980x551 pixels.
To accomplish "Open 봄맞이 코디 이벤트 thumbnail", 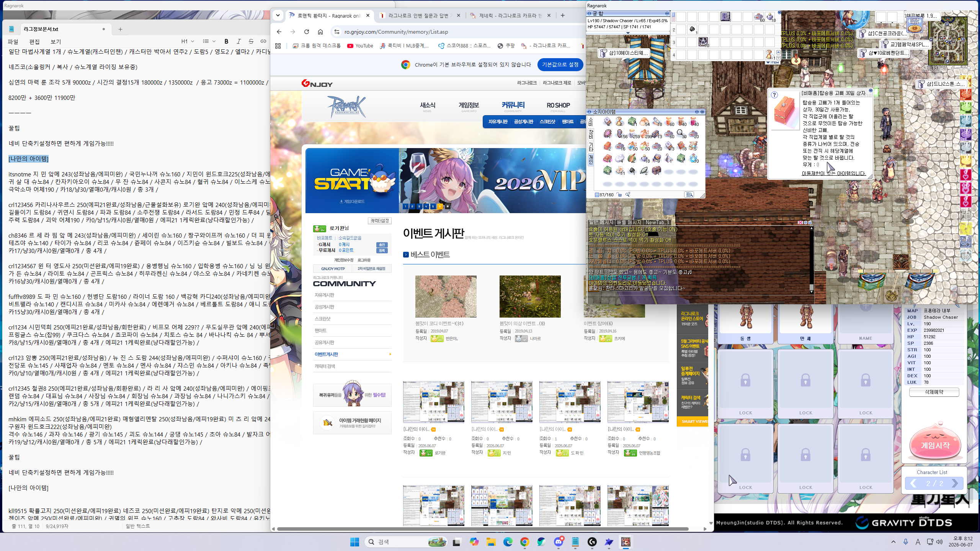I will click(446, 296).
